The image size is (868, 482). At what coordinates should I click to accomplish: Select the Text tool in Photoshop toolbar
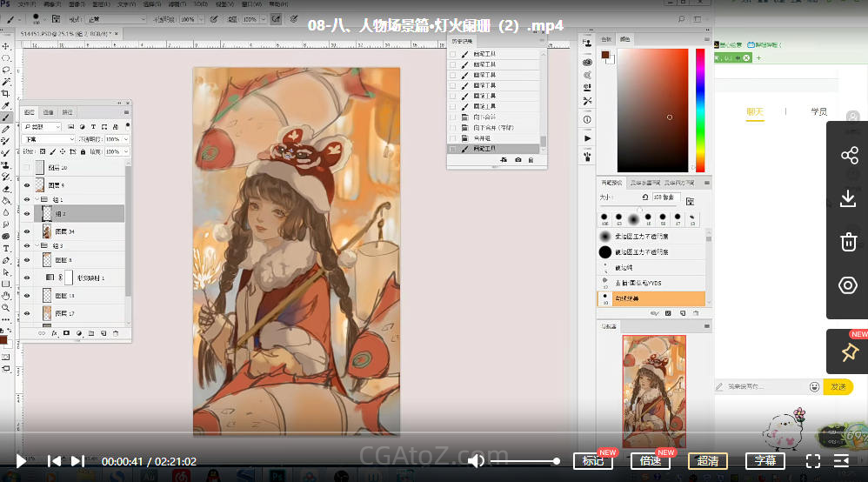pos(6,248)
